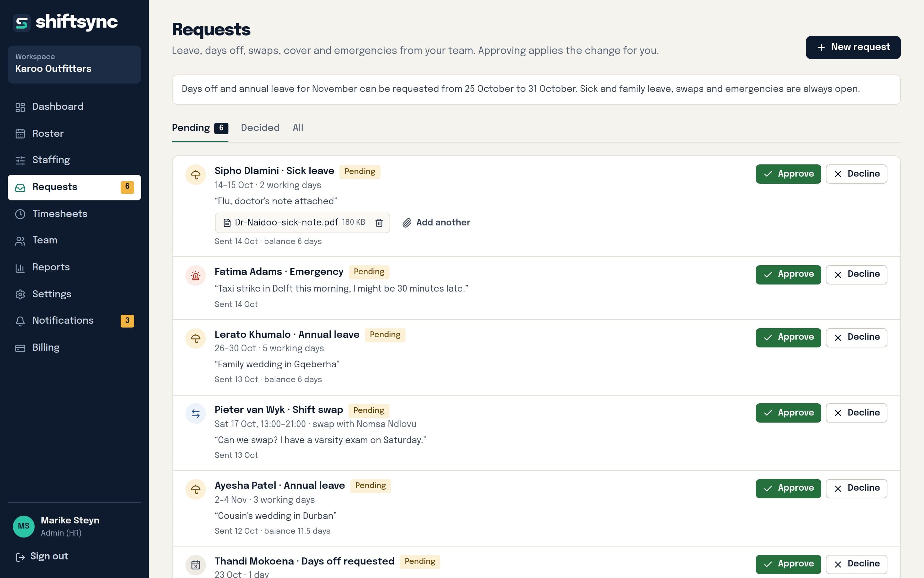The height and width of the screenshot is (578, 924).
Task: Open Staffing in the sidebar
Action: tap(74, 160)
